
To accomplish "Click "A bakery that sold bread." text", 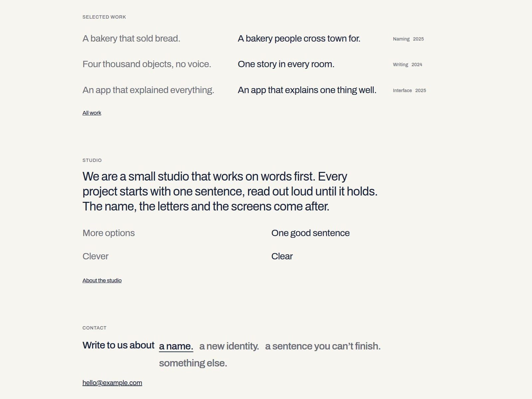I will 131,39.
